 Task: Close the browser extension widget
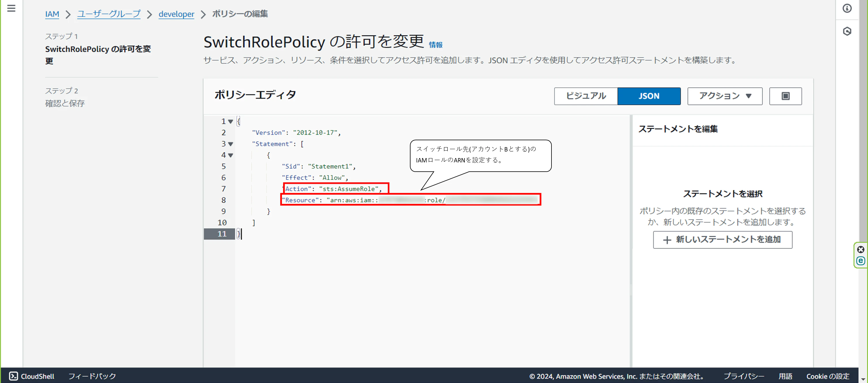(860, 249)
